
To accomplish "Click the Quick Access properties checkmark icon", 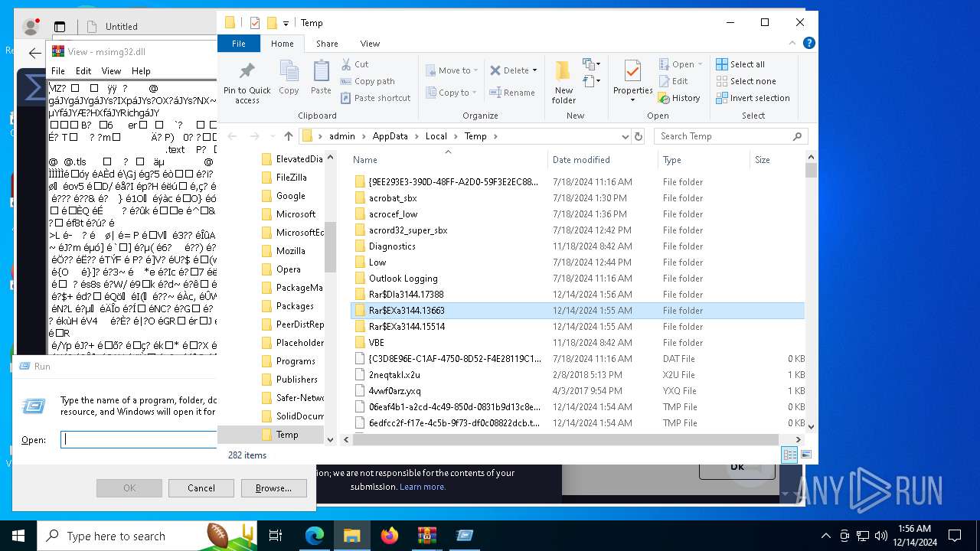I will tap(255, 23).
